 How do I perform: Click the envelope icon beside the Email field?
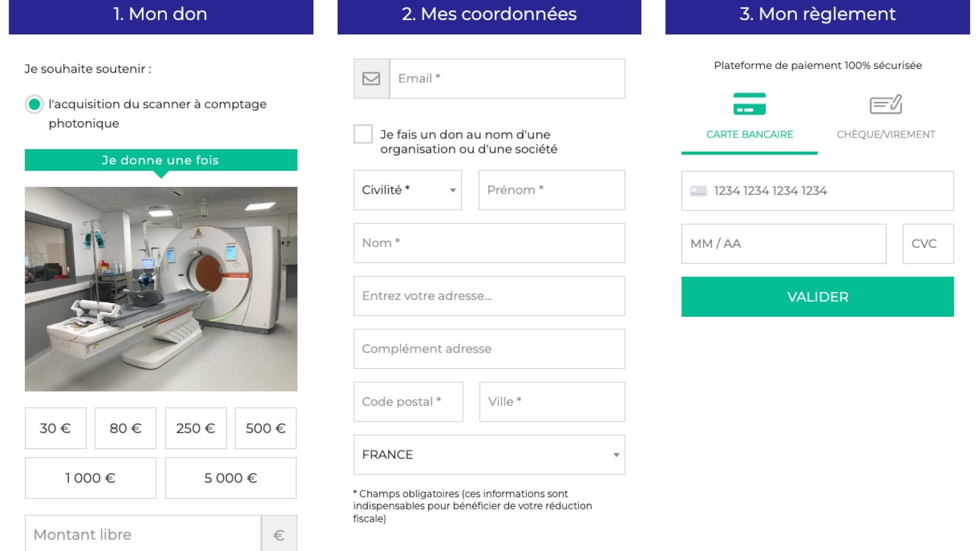[x=370, y=79]
